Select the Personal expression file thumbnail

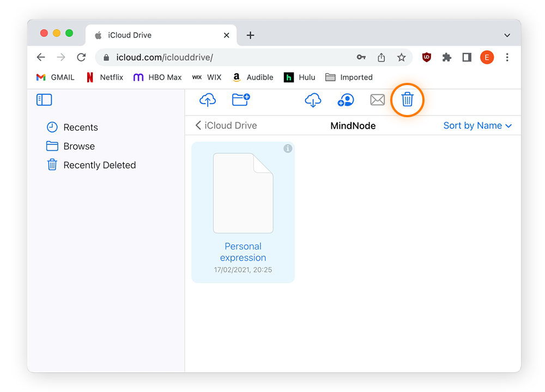click(243, 193)
